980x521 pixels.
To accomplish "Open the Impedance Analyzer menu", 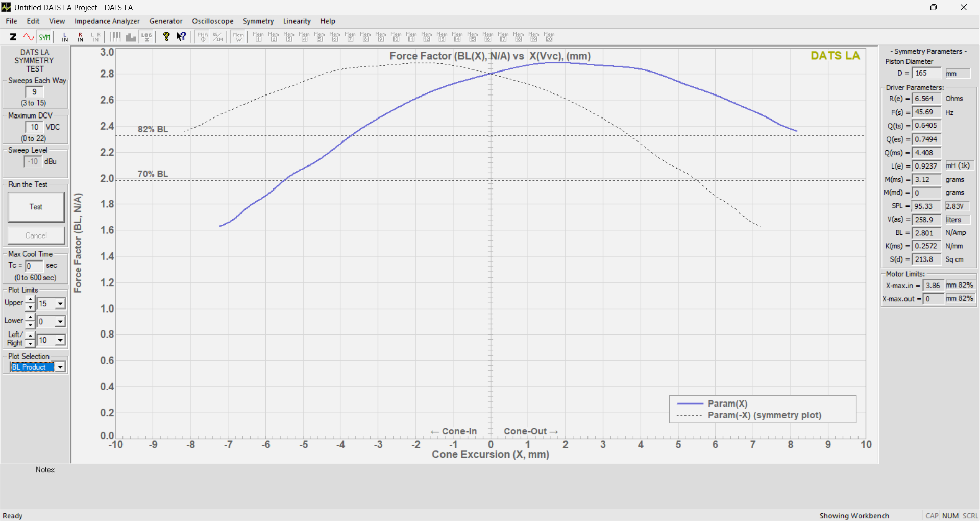I will click(x=107, y=21).
